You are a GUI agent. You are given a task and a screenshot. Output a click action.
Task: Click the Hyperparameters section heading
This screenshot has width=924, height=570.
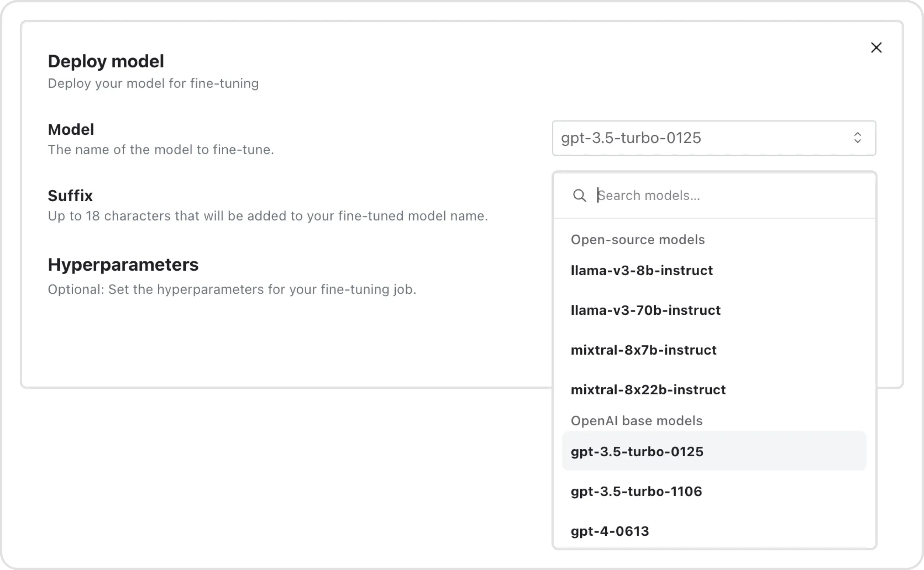pos(123,265)
